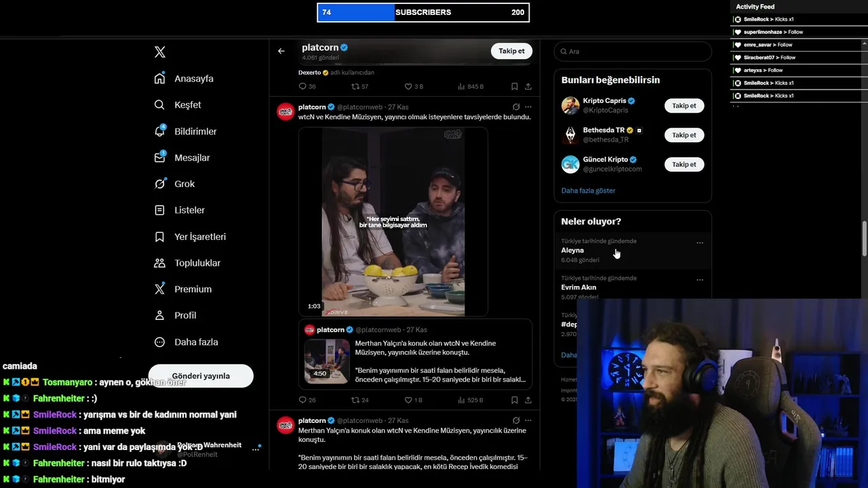This screenshot has width=868, height=488.
Task: Click the Bildirimler bell icon
Action: point(159,131)
